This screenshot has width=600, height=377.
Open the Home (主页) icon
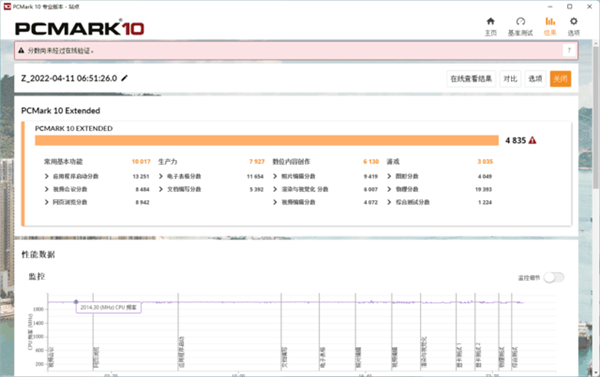(491, 21)
